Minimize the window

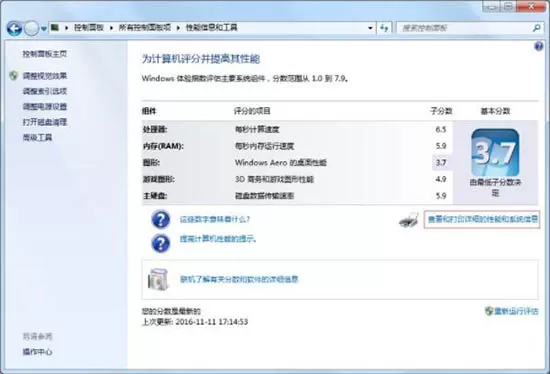click(x=490, y=6)
